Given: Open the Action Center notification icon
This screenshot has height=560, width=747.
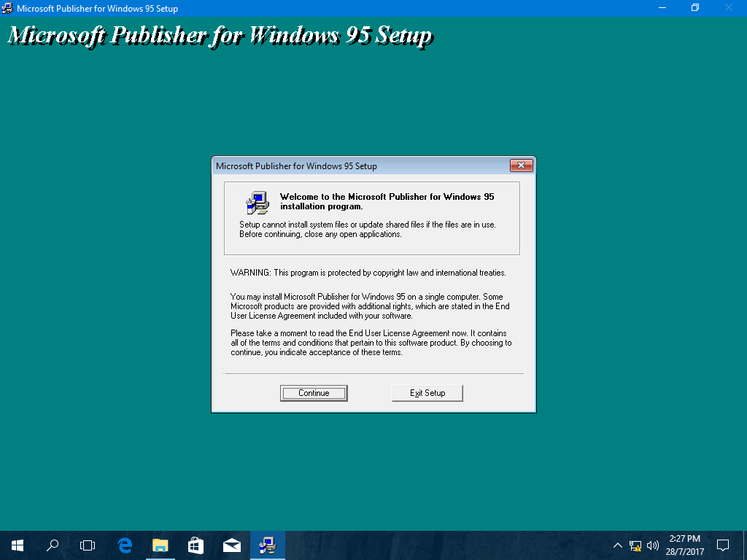Looking at the screenshot, I should point(723,545).
